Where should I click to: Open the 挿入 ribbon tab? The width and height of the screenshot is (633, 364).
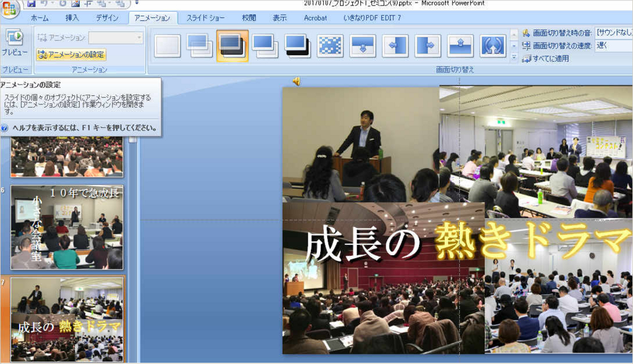[x=72, y=18]
